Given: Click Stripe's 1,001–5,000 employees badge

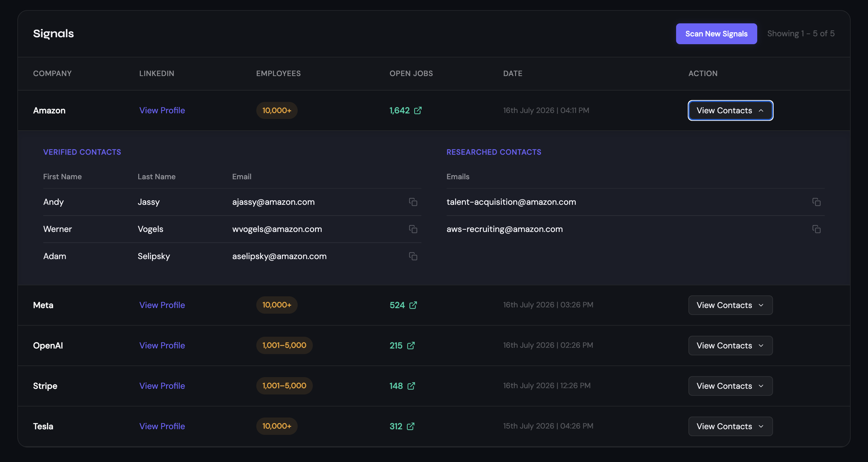Looking at the screenshot, I should coord(284,386).
